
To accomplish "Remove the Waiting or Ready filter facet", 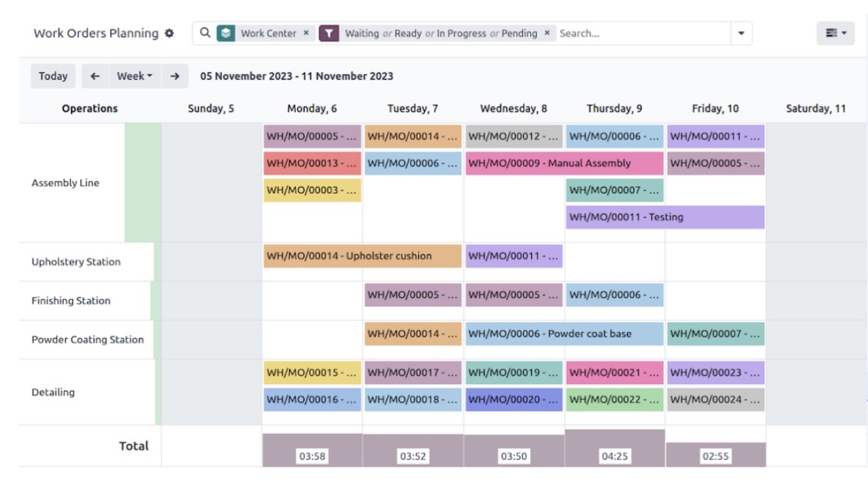I will (x=547, y=32).
